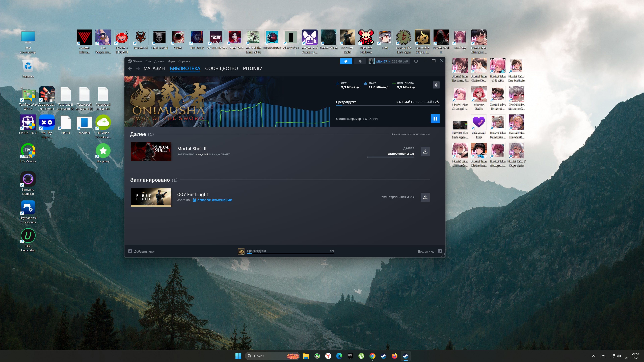The height and width of the screenshot is (362, 644).
Task: Open the СПИСОК ИЗМЕНЕНИЙ link
Action: pos(212,200)
